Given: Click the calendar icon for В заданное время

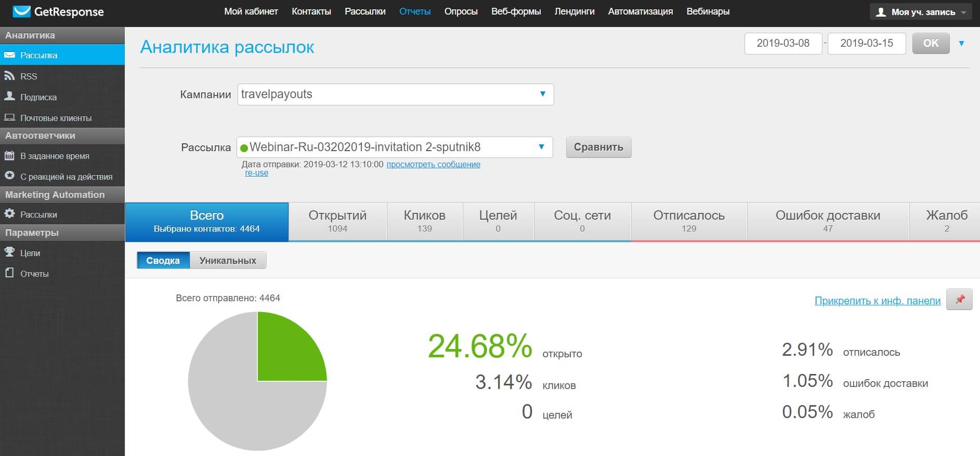Looking at the screenshot, I should tap(9, 155).
